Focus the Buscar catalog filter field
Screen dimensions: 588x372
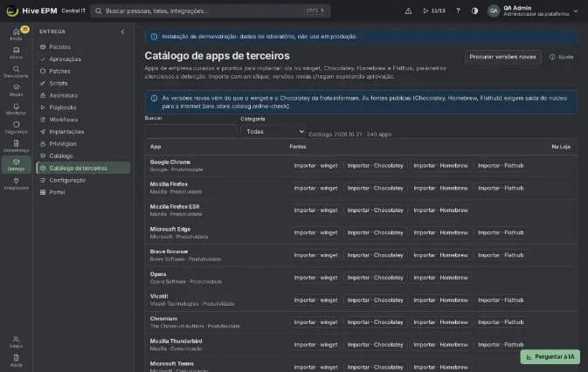pyautogui.click(x=190, y=132)
